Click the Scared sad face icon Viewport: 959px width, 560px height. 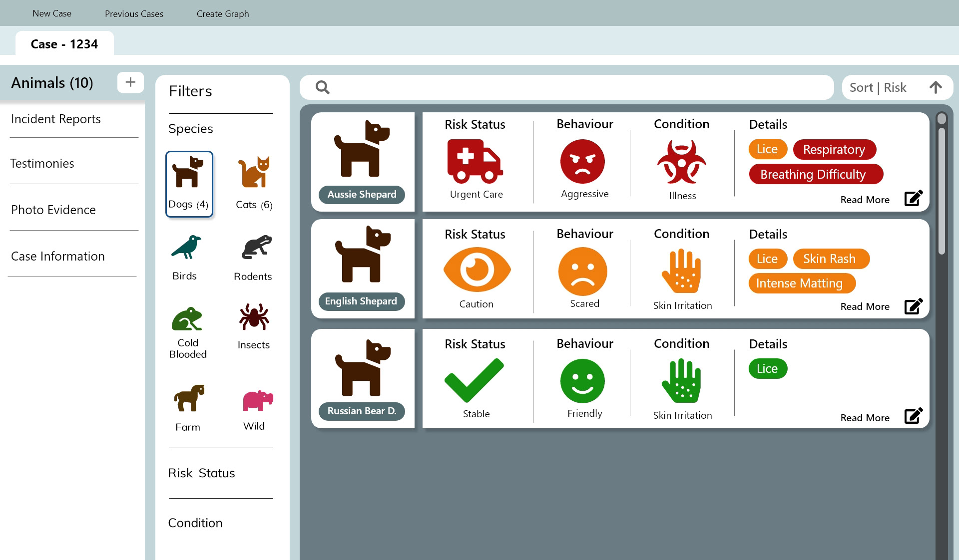pos(583,272)
